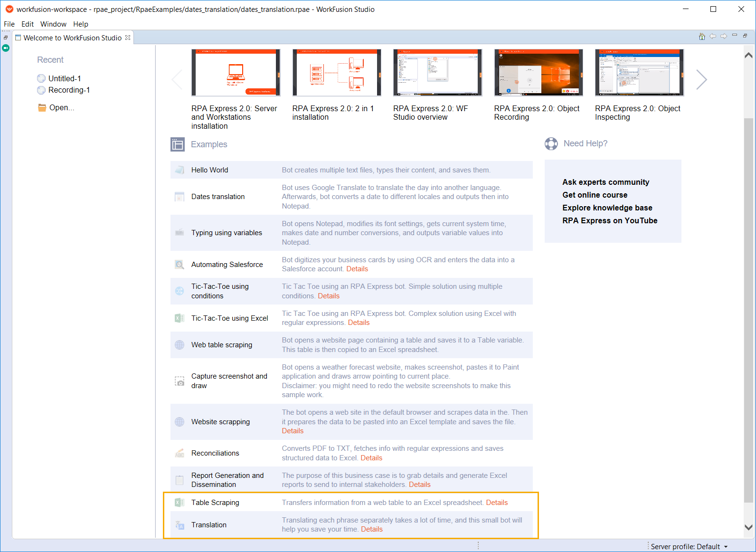Open Details link for Tic-Tac-Toe using Excel

click(x=359, y=323)
